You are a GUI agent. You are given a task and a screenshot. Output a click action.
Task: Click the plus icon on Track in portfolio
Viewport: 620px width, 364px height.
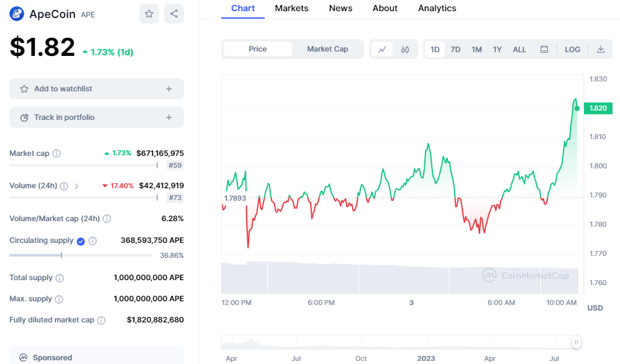(169, 117)
